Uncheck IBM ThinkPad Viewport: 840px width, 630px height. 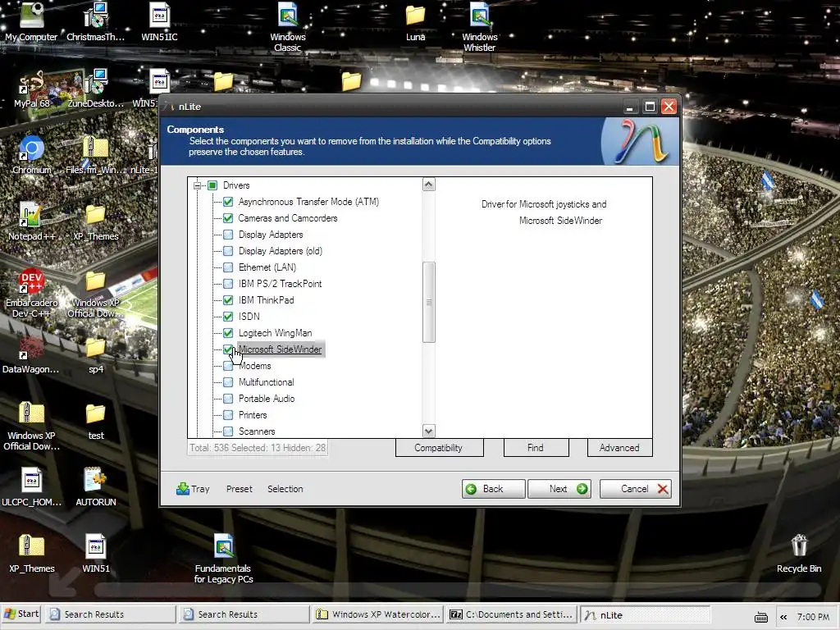tap(228, 300)
